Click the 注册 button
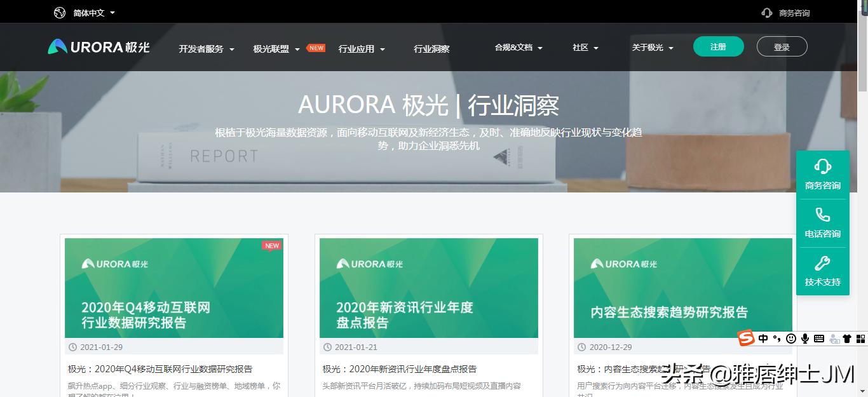Screen dimensions: 868x397 coord(718,46)
